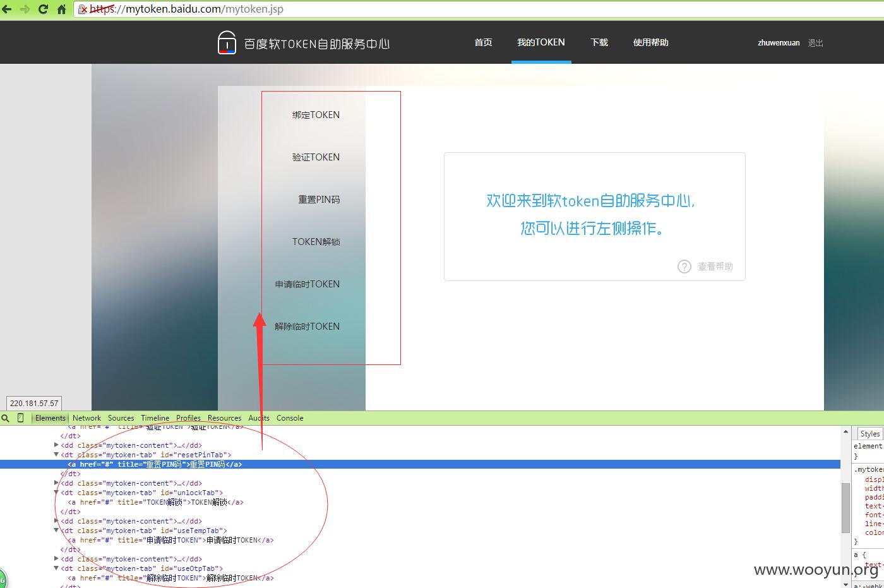Collapse the dt resetPinTab node
The height and width of the screenshot is (588, 884).
(56, 455)
